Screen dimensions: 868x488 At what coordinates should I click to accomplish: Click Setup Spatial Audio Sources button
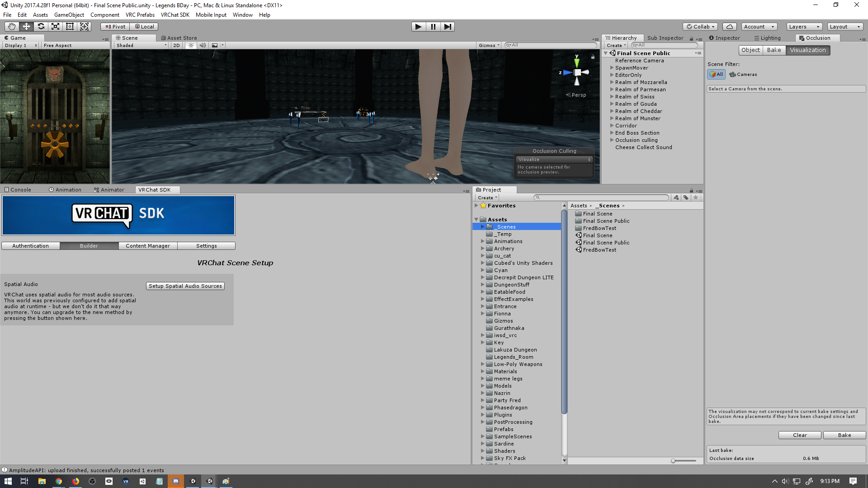coord(185,286)
